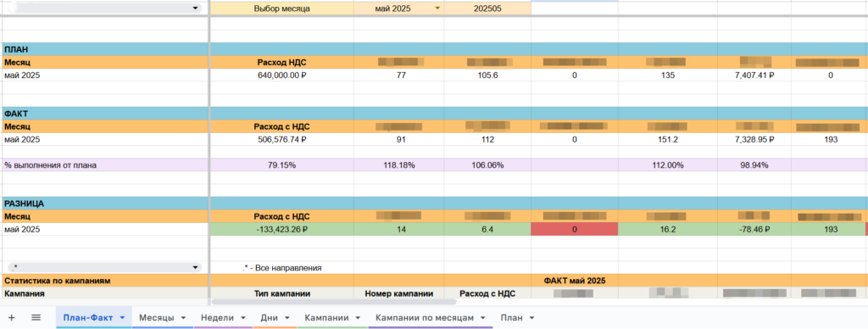Click the red zero difference cell
868x329 pixels.
pyautogui.click(x=575, y=229)
